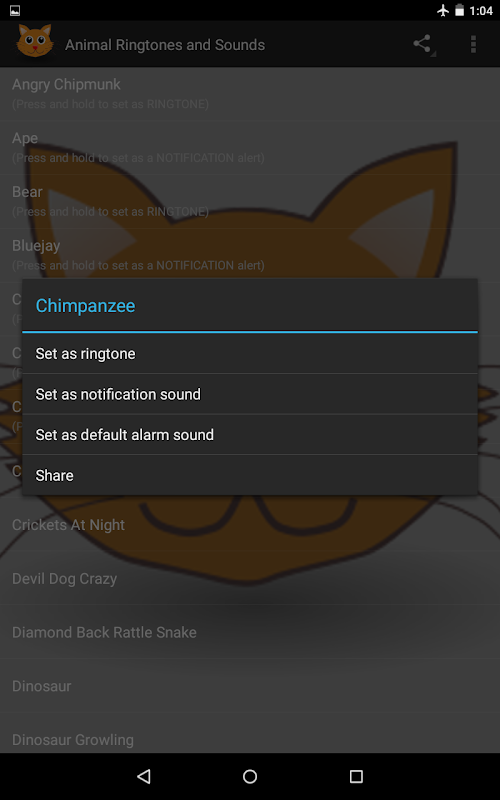Select Set as notification sound

(x=250, y=394)
